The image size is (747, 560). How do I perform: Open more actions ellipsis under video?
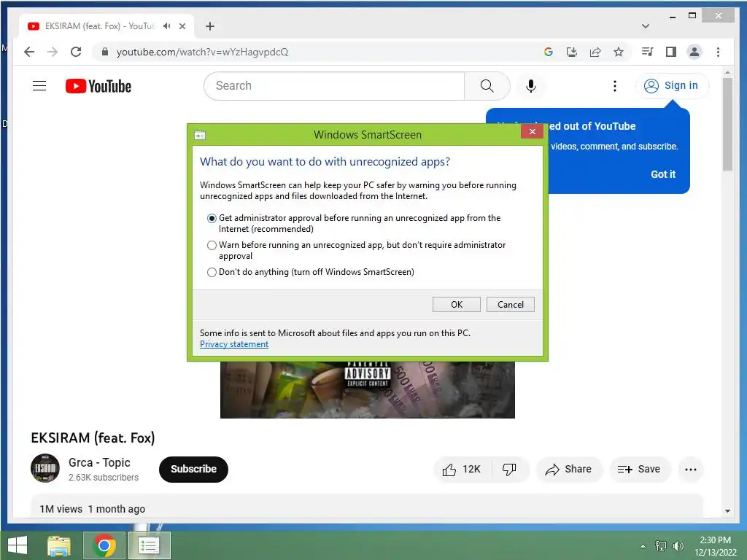coord(691,470)
